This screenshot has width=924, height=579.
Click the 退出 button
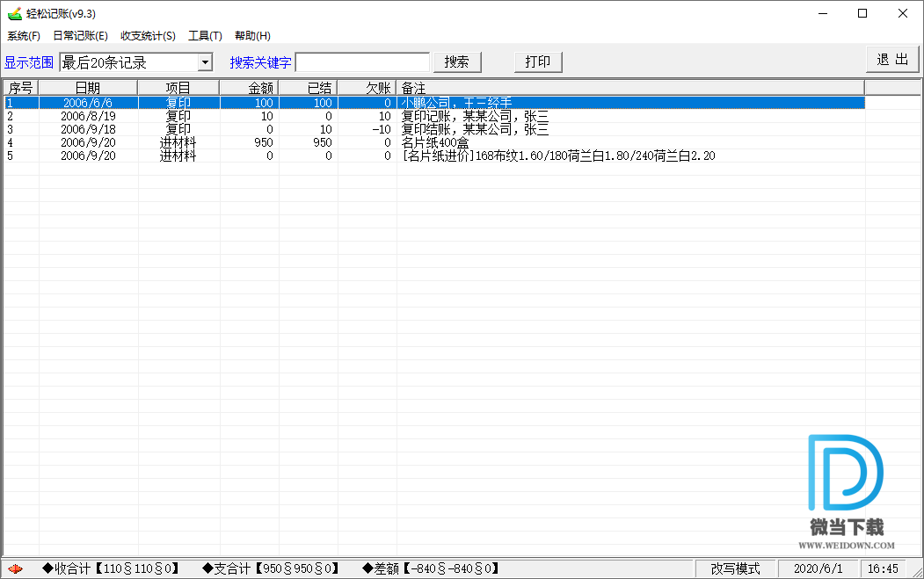tap(892, 60)
